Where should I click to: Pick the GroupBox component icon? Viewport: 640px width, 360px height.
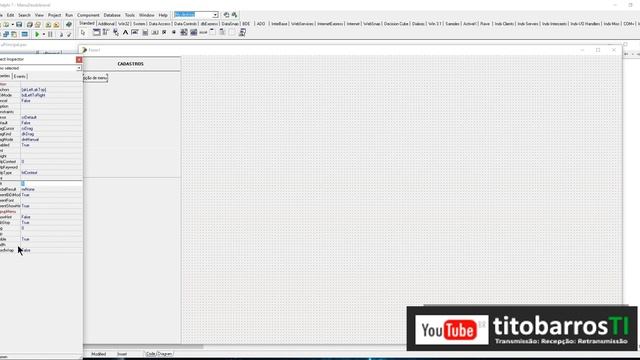pos(213,32)
